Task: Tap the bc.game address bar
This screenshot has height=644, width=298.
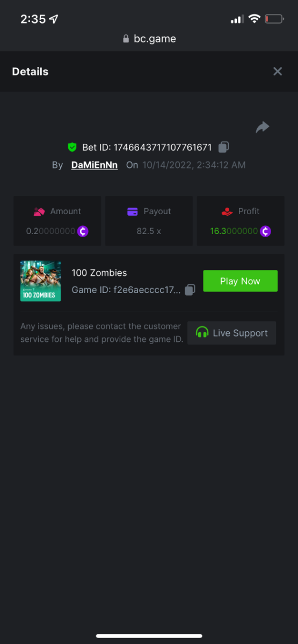Action: tap(149, 39)
